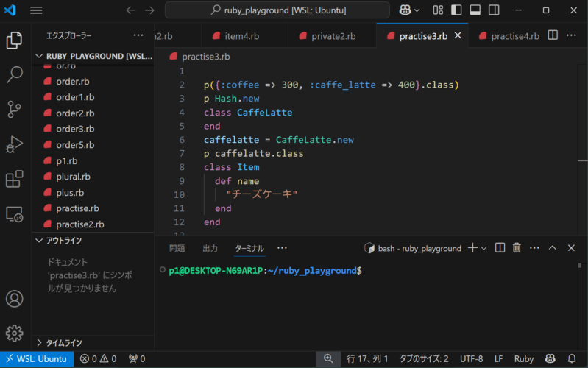The image size is (588, 368).
Task: Open the Remote Explorer view
Action: pos(14,214)
